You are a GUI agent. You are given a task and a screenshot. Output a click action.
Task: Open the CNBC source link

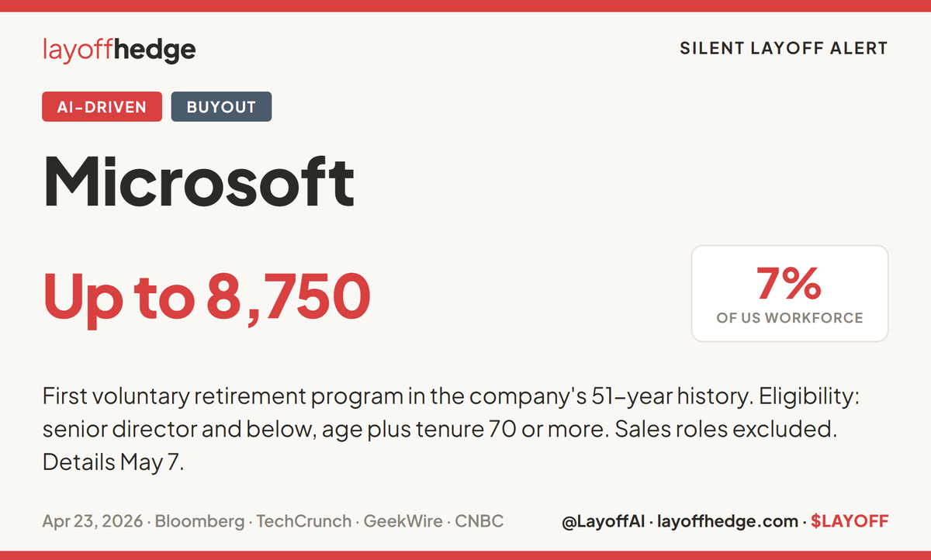tap(479, 521)
